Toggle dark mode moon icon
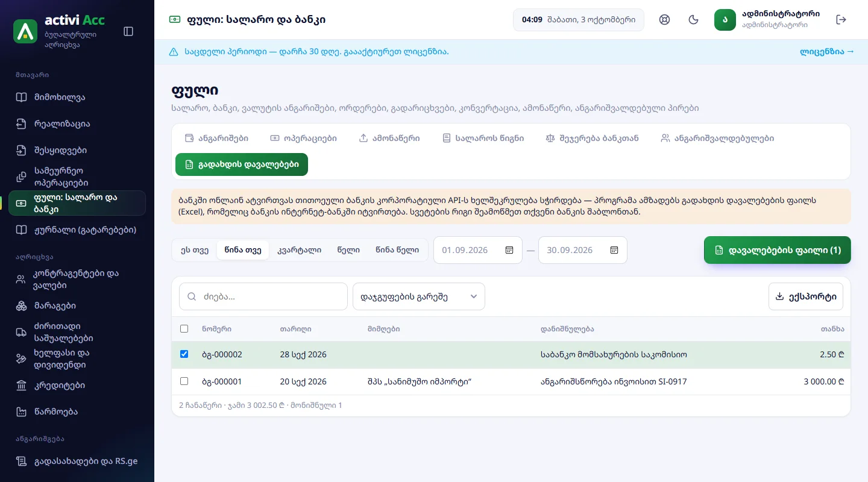 694,20
